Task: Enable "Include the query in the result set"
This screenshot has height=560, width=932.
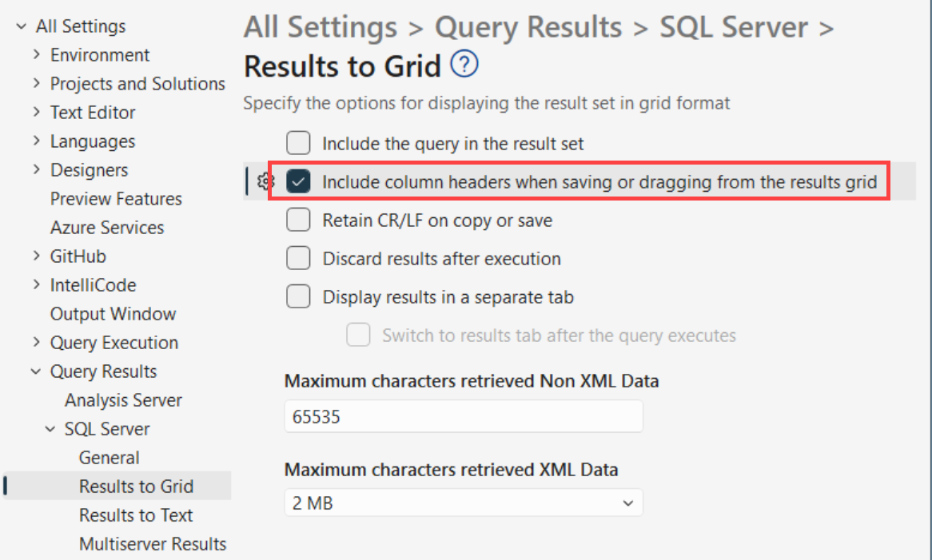Action: click(298, 143)
